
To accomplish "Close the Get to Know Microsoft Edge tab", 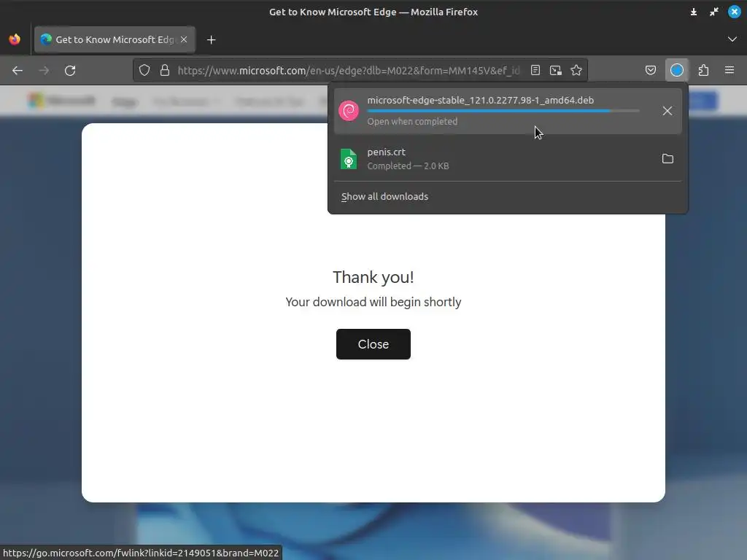I will pyautogui.click(x=184, y=39).
